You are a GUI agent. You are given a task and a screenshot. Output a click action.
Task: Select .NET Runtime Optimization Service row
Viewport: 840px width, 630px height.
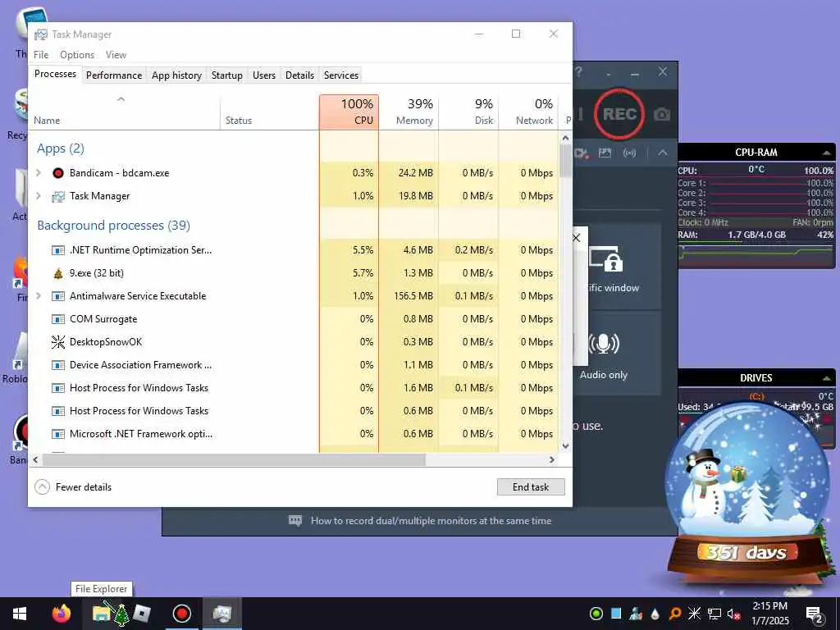click(x=294, y=250)
